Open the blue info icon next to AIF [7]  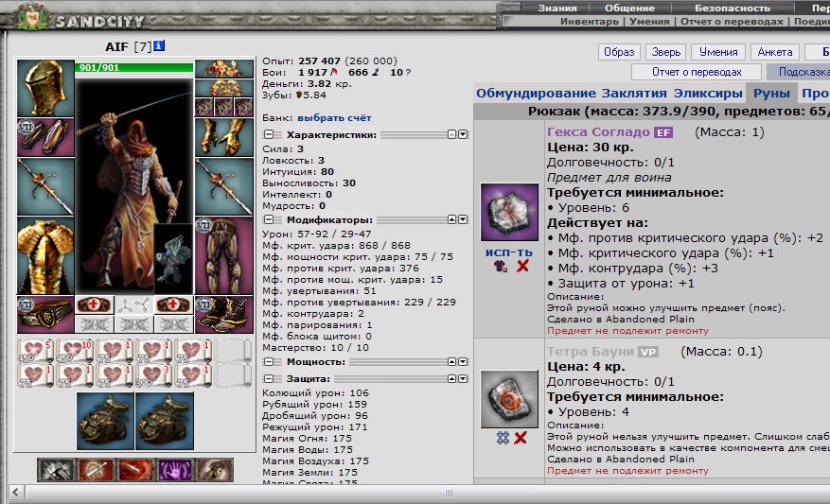click(x=159, y=46)
